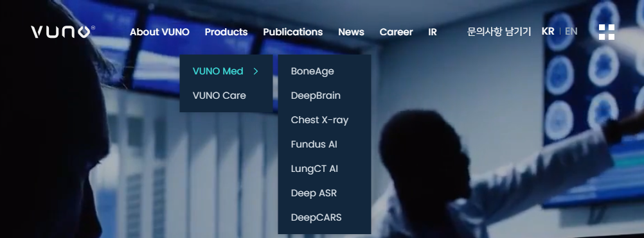The width and height of the screenshot is (644, 238).
Task: Open the Deep ASR product page
Action: tap(314, 193)
